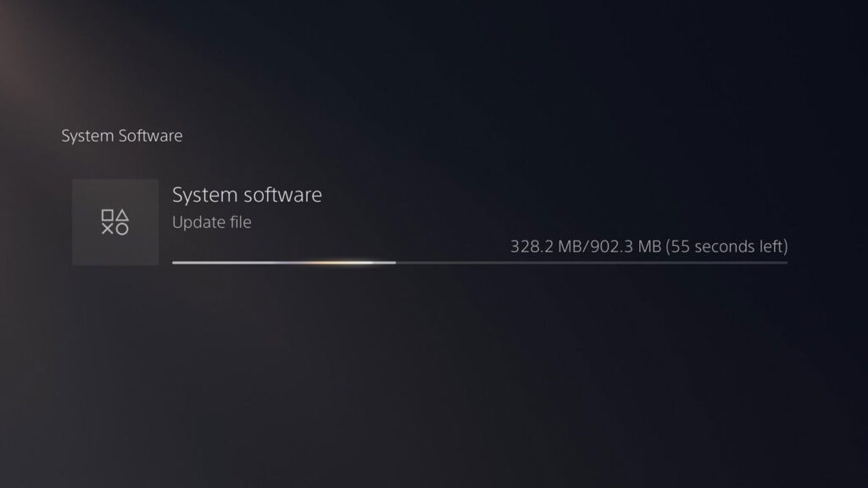Click the current progress edge of the bar
This screenshot has width=868, height=488.
tap(395, 263)
